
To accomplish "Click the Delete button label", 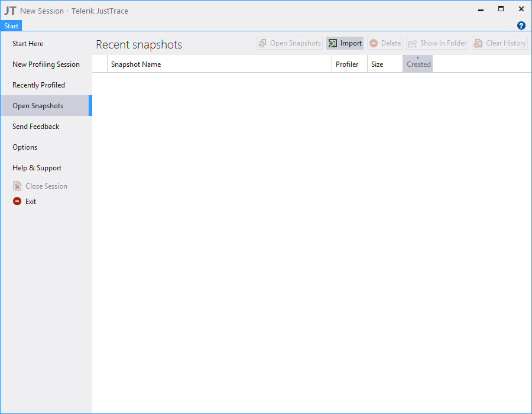I will point(391,43).
